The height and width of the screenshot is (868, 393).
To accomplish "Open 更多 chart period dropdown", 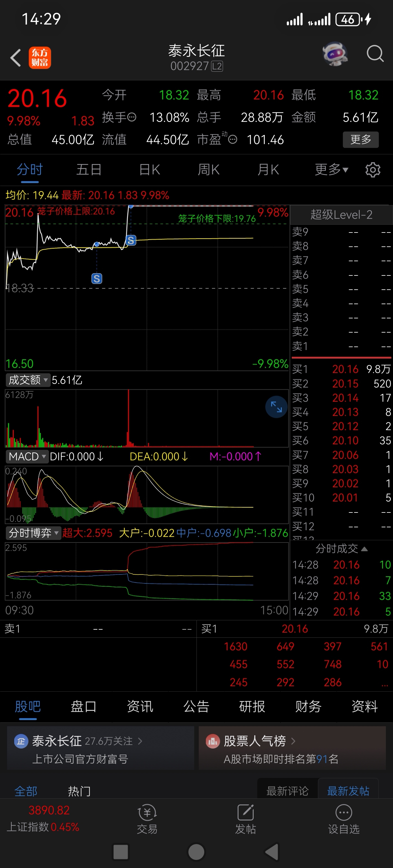I will tap(332, 170).
